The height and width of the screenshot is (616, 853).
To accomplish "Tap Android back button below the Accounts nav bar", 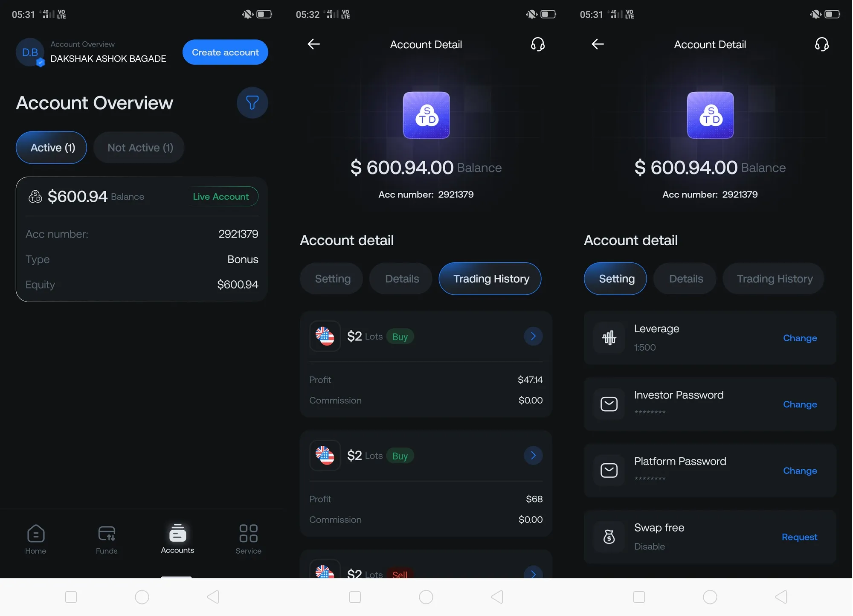I will 213,597.
